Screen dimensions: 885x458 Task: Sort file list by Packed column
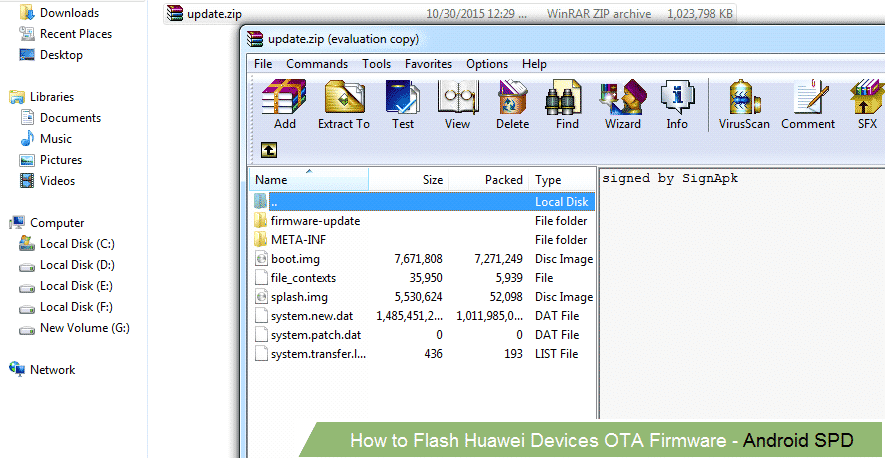click(489, 180)
